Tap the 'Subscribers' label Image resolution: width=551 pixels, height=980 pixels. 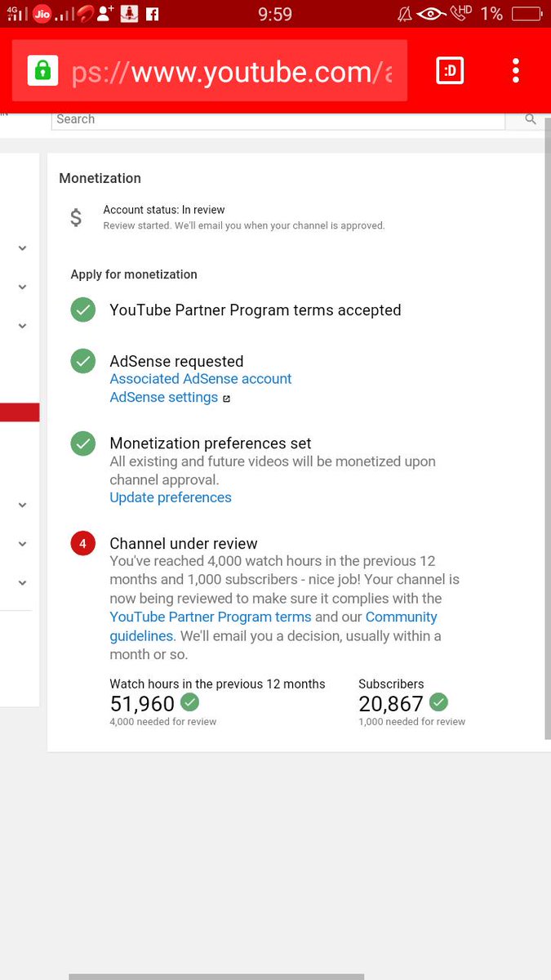coord(391,684)
